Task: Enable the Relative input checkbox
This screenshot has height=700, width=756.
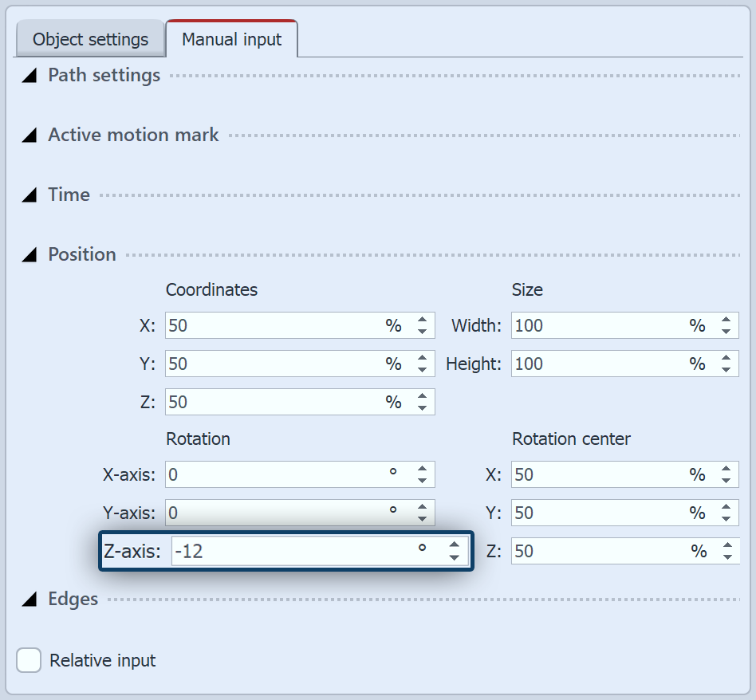Action: (x=30, y=660)
